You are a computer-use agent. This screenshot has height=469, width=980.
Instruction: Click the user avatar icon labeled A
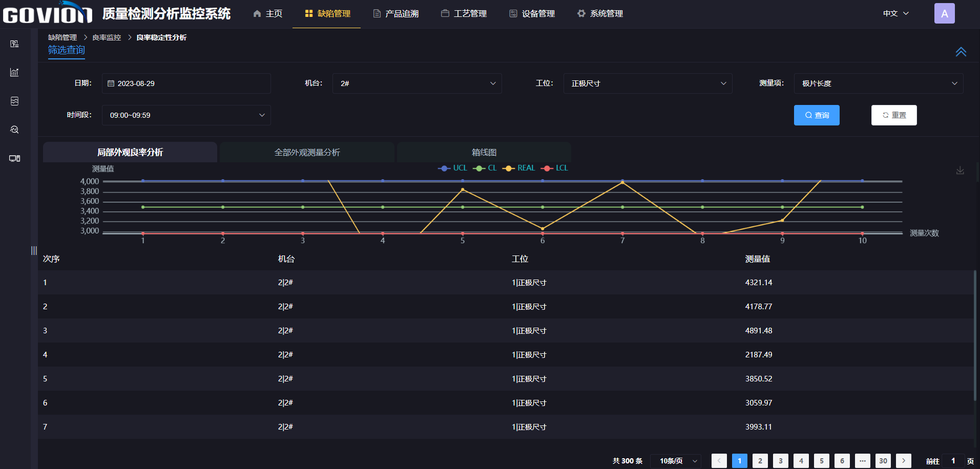(x=944, y=13)
